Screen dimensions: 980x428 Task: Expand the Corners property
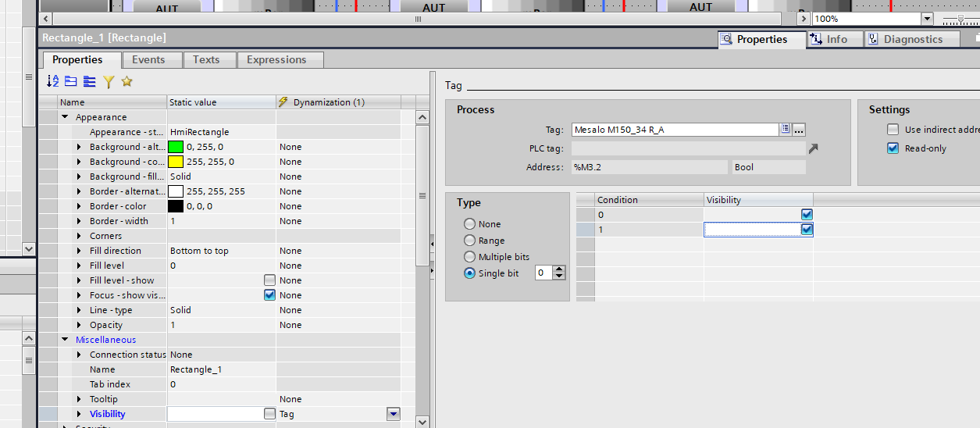click(x=79, y=236)
